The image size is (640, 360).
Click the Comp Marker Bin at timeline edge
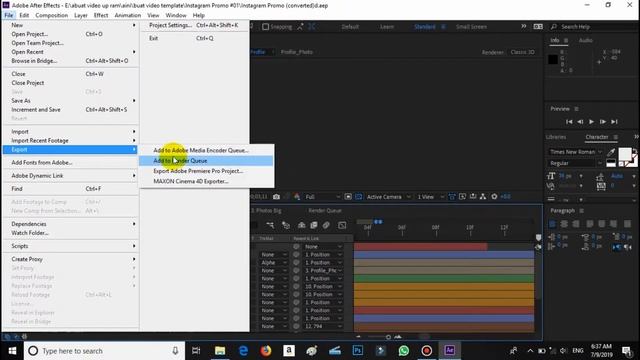pos(538,238)
